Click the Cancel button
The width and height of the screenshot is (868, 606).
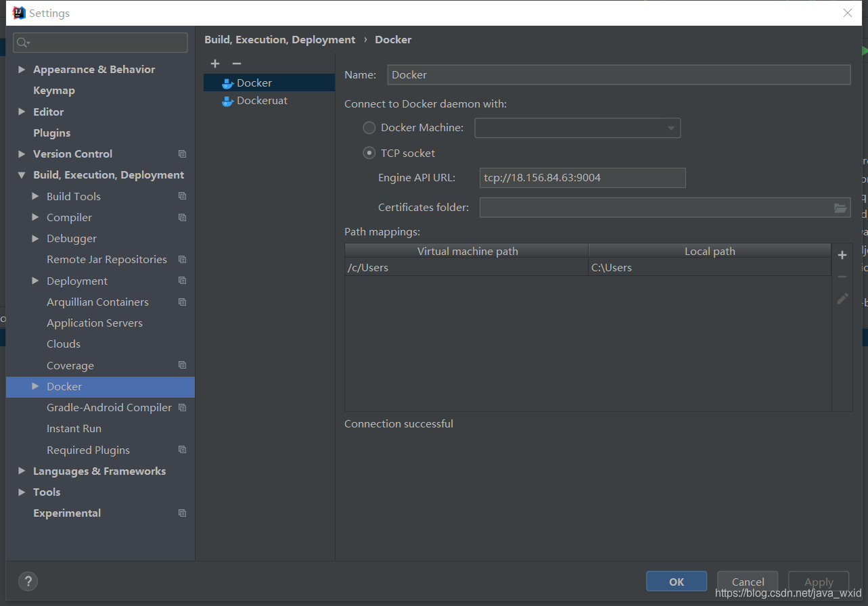748,582
